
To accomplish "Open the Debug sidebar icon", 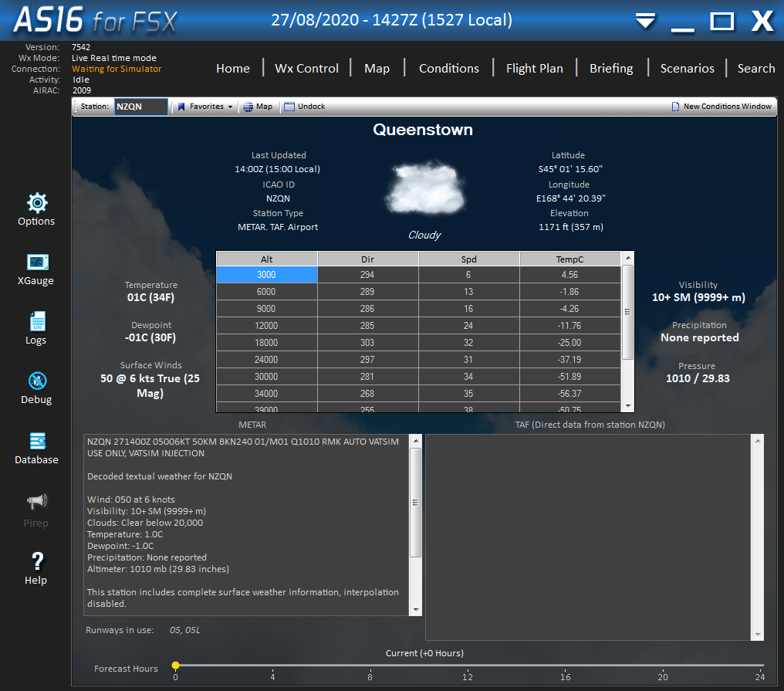I will click(38, 381).
